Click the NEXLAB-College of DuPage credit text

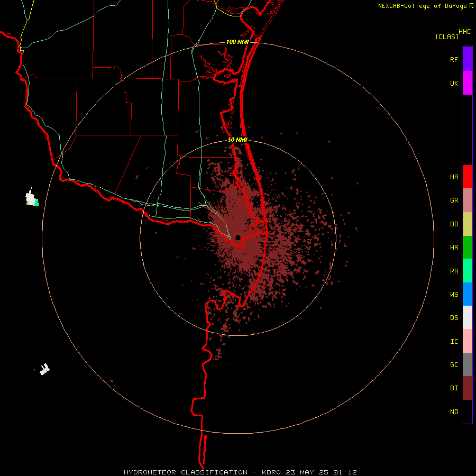point(422,6)
